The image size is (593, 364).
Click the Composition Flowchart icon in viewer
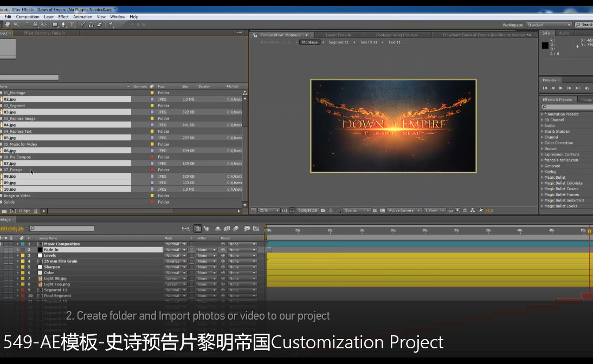[473, 211]
